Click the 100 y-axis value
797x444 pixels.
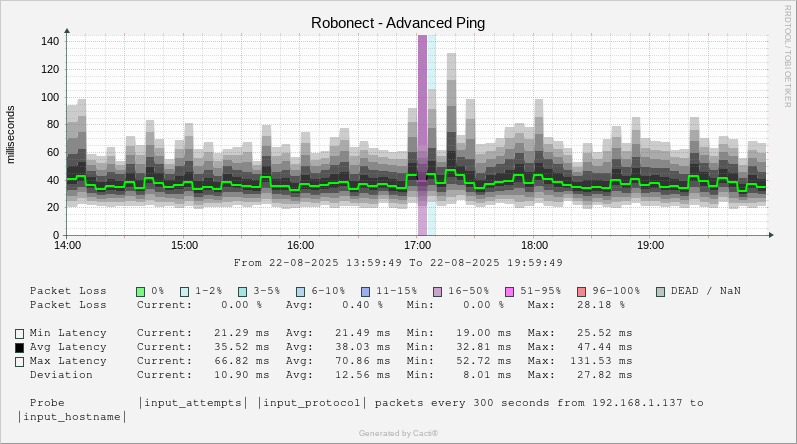tap(50, 97)
